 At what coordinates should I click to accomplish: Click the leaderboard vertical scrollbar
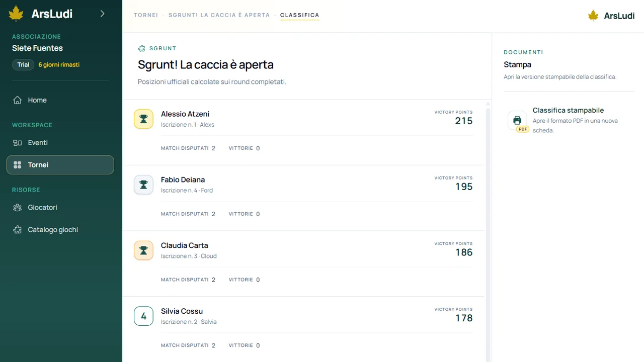[488, 230]
